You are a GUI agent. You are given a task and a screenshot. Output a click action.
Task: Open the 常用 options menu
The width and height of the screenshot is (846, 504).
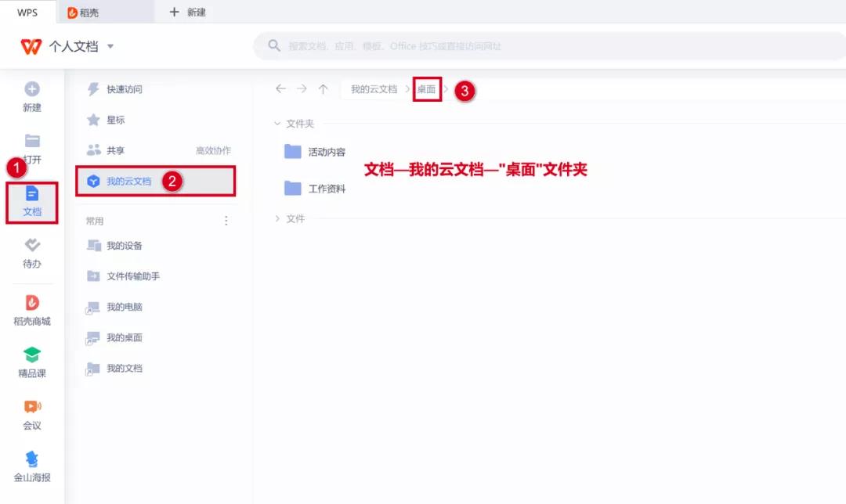coord(226,220)
